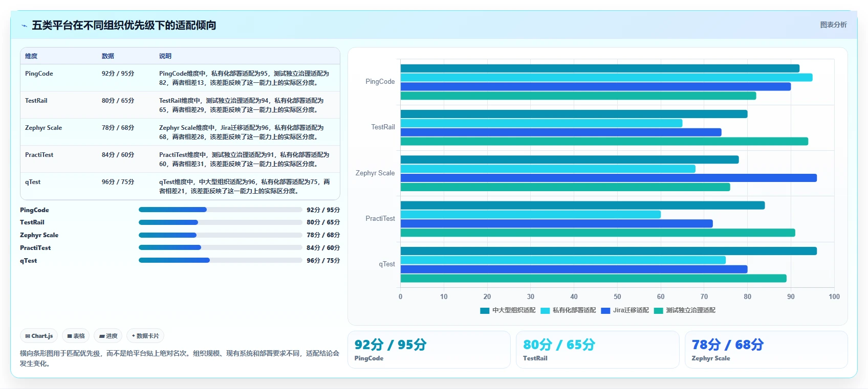This screenshot has height=389, width=868.
Task: Click the 测试独立治理适配 legend color swatch
Action: [659, 310]
